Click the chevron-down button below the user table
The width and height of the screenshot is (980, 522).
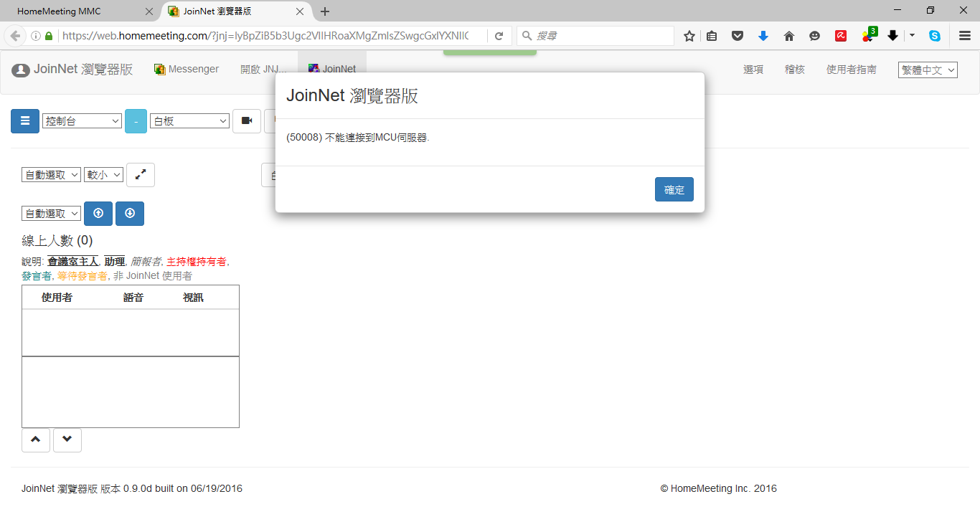(x=67, y=440)
